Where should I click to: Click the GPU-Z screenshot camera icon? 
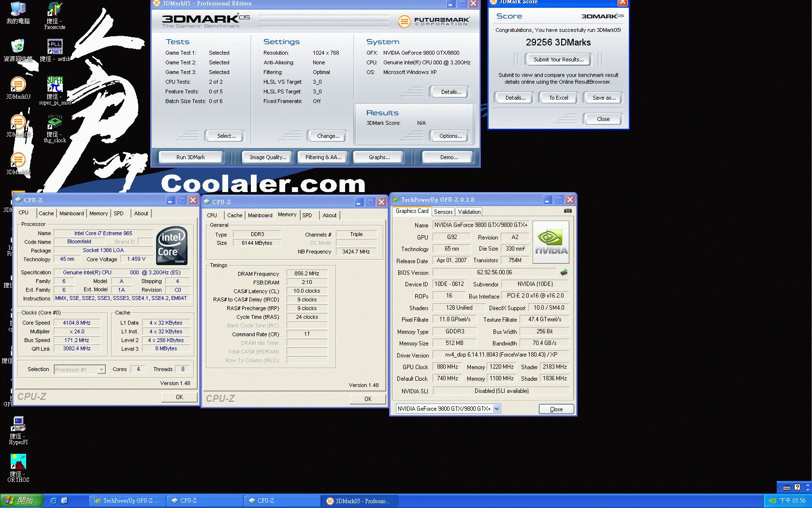pyautogui.click(x=567, y=211)
